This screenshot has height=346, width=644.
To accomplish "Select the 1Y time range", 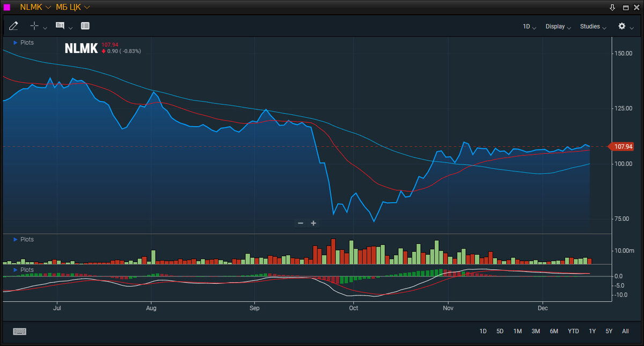I will pyautogui.click(x=592, y=331).
